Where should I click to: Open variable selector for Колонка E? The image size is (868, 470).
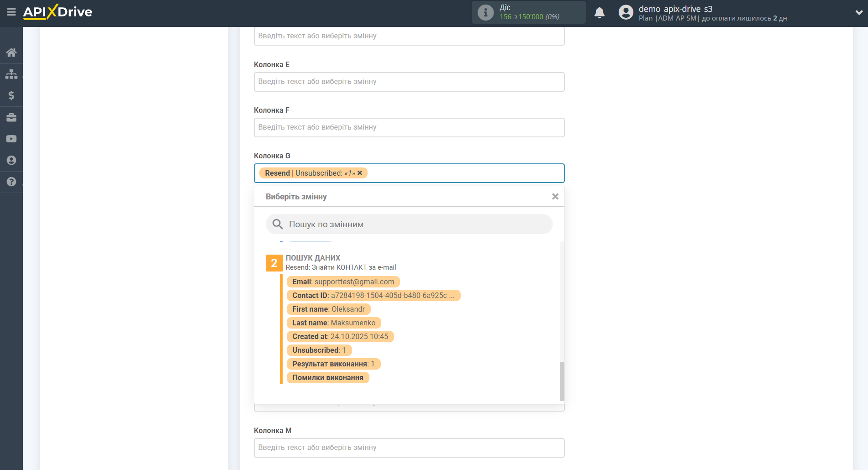(x=409, y=82)
